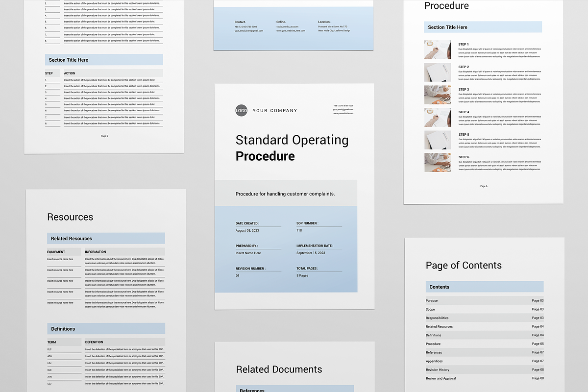The image size is (588, 392).
Task: Select 'Procedure for handling customer complaints.' subtitle
Action: (x=285, y=194)
